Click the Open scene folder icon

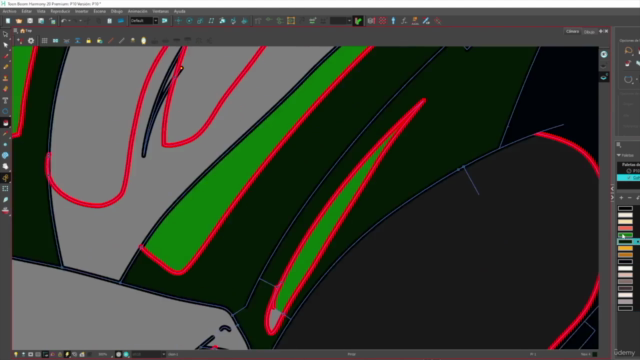point(19,21)
